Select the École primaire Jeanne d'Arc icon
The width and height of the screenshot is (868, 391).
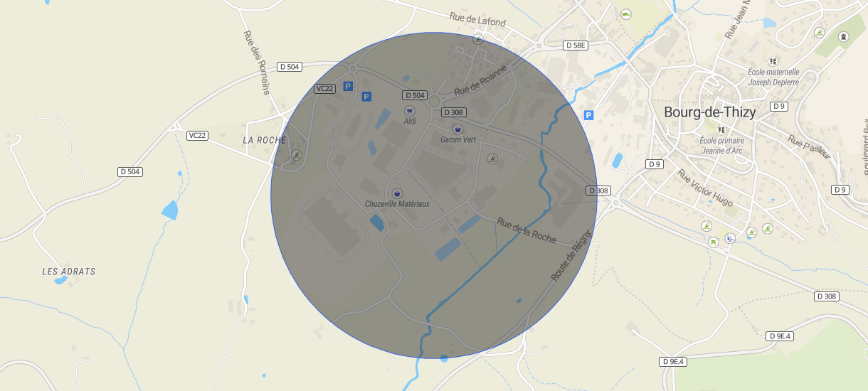tap(721, 129)
